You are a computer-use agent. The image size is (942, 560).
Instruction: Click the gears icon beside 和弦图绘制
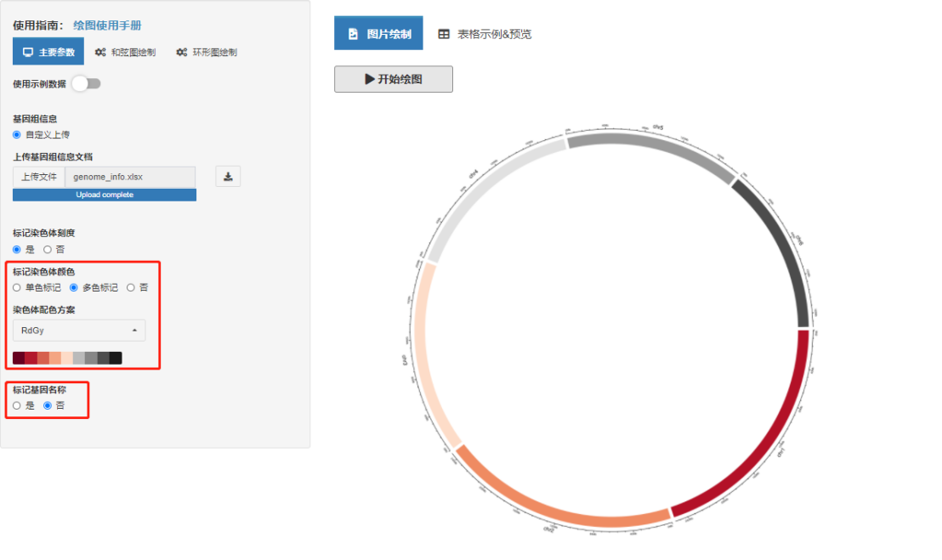[100, 53]
